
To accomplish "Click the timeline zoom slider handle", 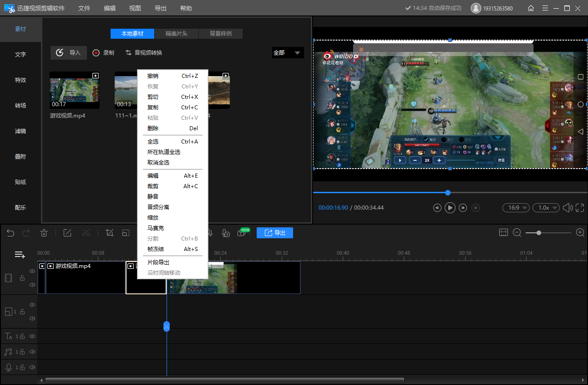I will (539, 233).
